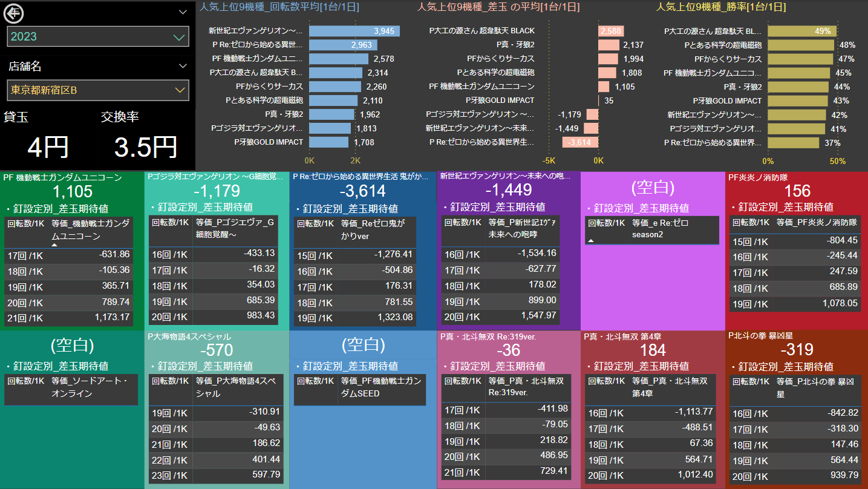Click the -433.13 cell

click(259, 253)
